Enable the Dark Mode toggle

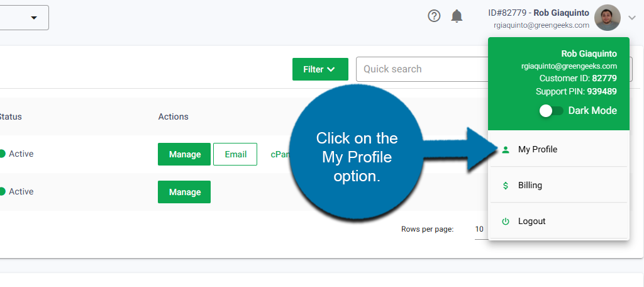pos(551,111)
